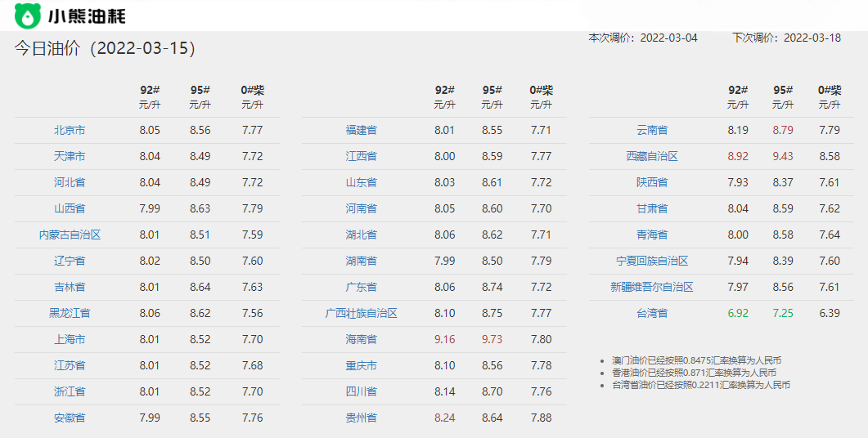The height and width of the screenshot is (438, 868).
Task: Click the 云南省 link
Action: 652,130
